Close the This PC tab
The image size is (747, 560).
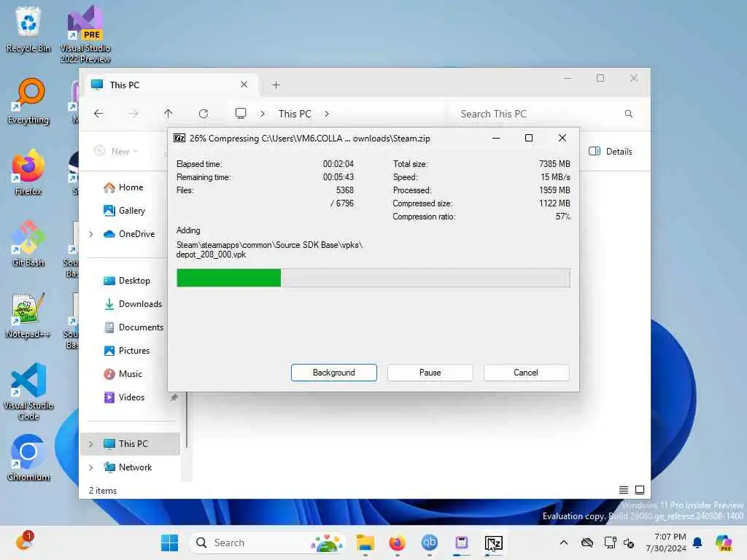[x=244, y=85]
